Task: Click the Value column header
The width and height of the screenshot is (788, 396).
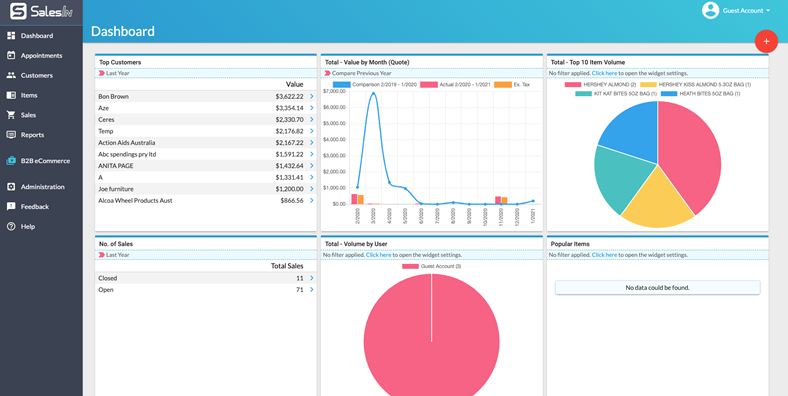Action: coord(294,84)
